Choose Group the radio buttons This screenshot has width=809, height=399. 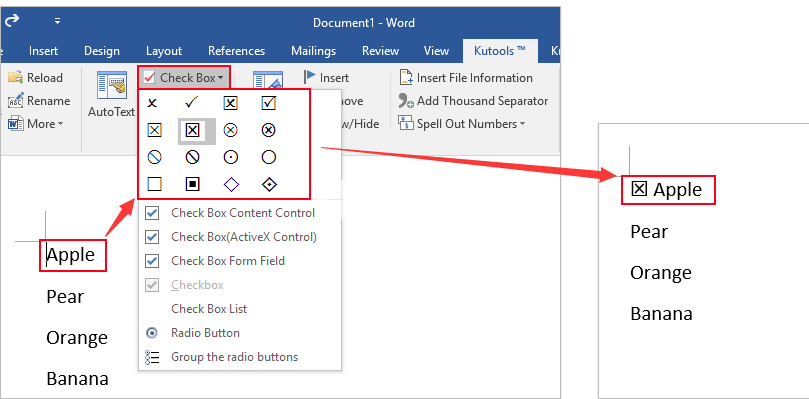(239, 357)
